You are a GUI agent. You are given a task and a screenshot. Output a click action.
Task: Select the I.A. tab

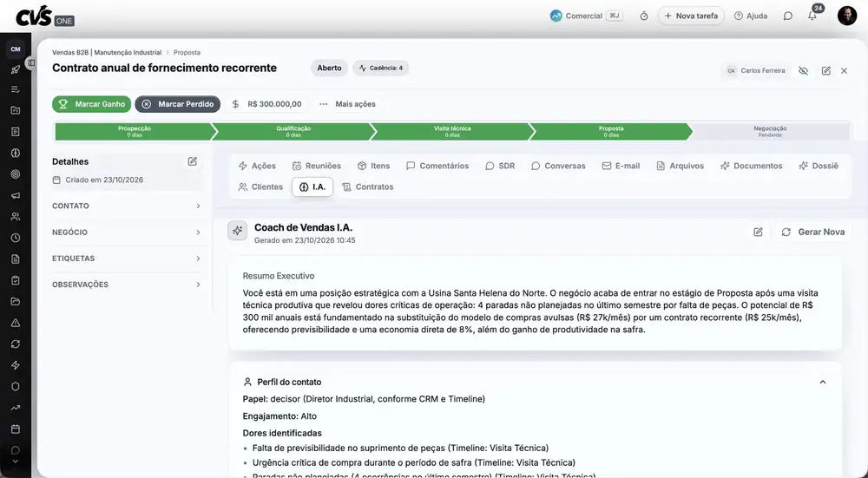[x=312, y=187]
